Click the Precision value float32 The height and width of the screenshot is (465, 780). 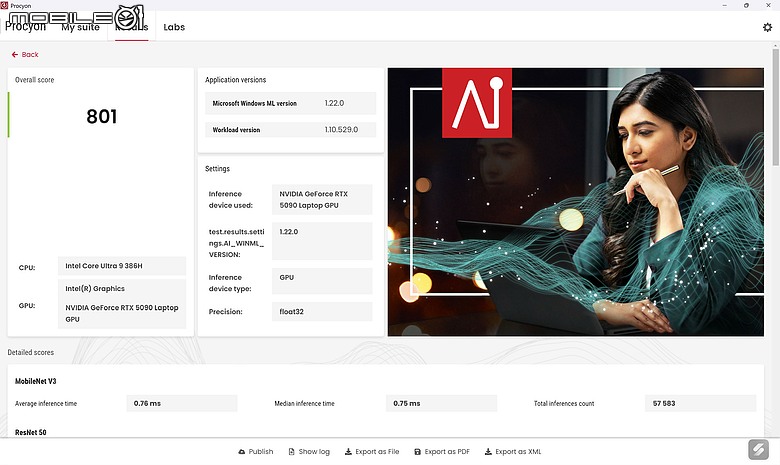point(322,312)
